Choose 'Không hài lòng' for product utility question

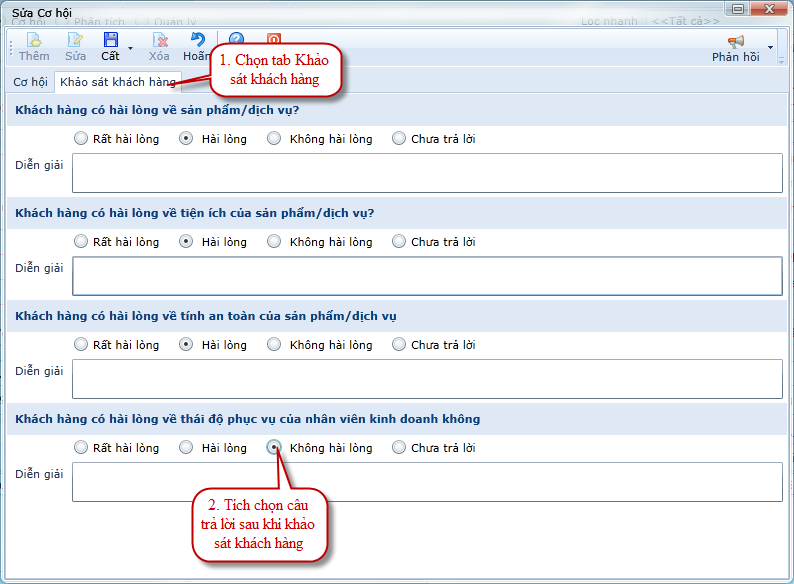pyautogui.click(x=274, y=242)
